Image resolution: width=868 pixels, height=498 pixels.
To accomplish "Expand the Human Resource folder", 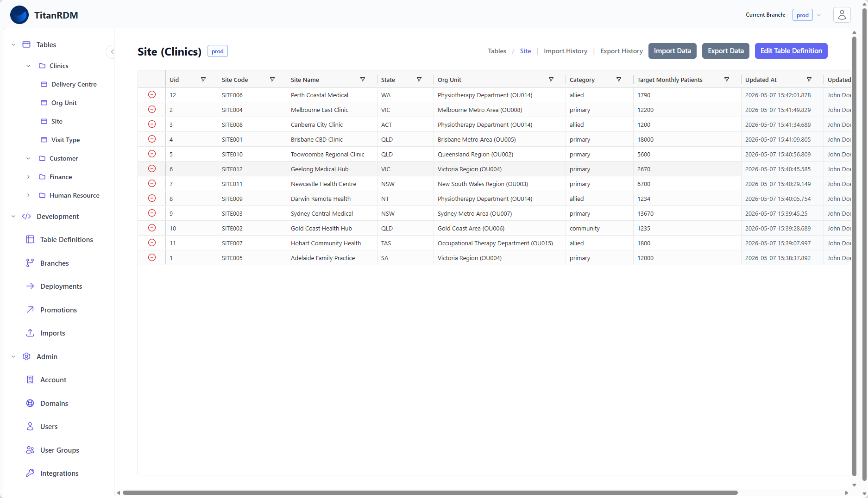I will tap(28, 195).
